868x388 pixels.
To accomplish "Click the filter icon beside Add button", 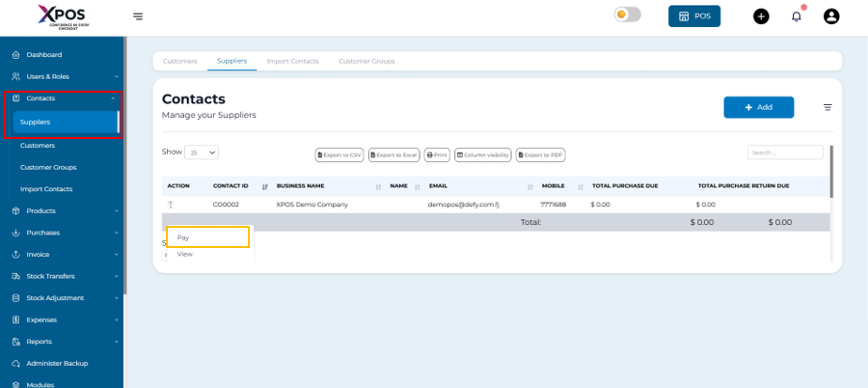I will [827, 107].
